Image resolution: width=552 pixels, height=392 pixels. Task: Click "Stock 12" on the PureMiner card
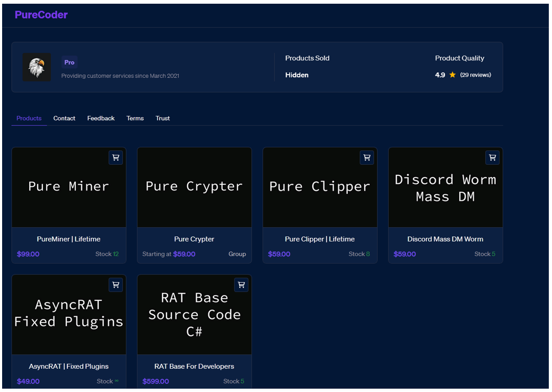[x=107, y=254]
